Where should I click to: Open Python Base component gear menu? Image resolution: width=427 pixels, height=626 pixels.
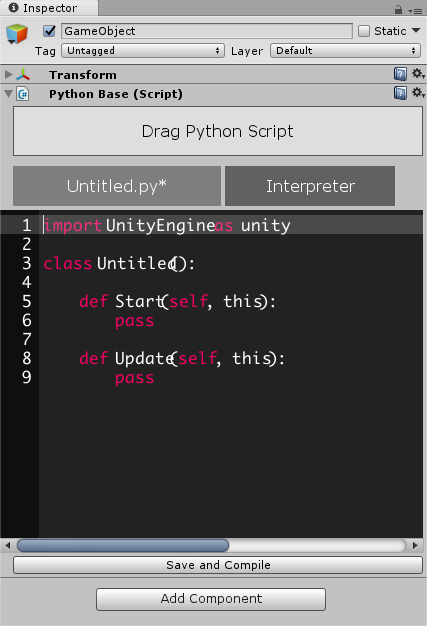tap(418, 93)
